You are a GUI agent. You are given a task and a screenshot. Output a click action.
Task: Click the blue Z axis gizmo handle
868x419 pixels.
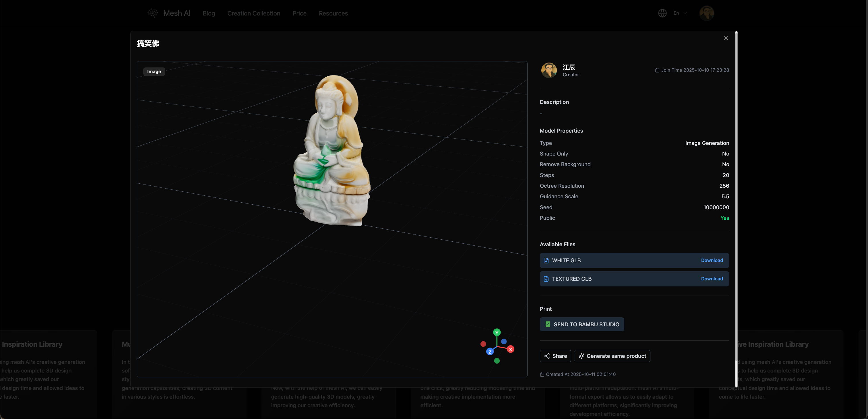490,352
